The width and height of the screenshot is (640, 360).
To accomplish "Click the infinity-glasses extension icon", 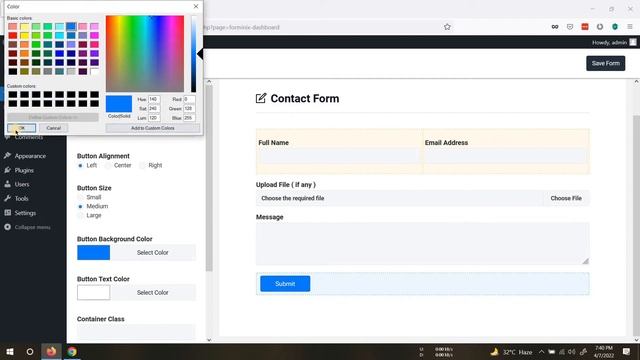I will click(555, 27).
